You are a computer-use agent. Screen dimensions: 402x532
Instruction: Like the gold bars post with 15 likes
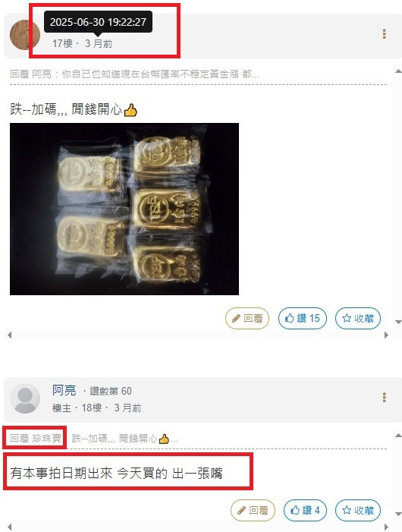(x=303, y=318)
